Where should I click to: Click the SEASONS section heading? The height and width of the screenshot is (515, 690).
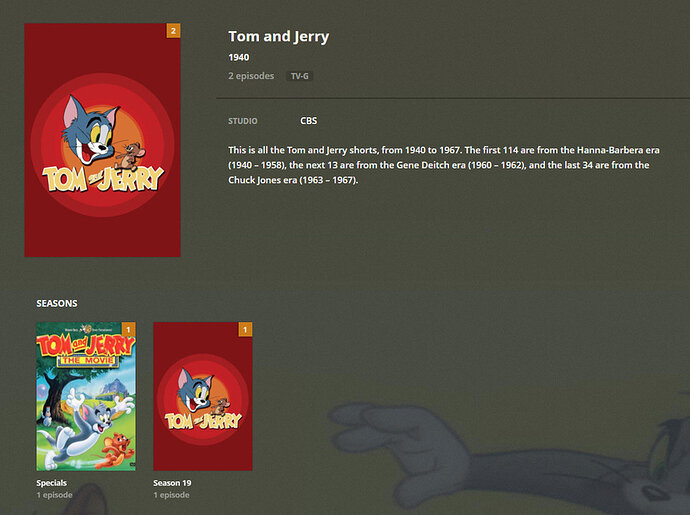57,303
